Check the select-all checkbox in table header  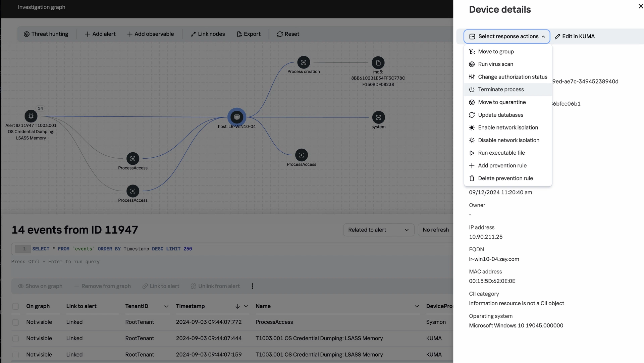tap(15, 306)
